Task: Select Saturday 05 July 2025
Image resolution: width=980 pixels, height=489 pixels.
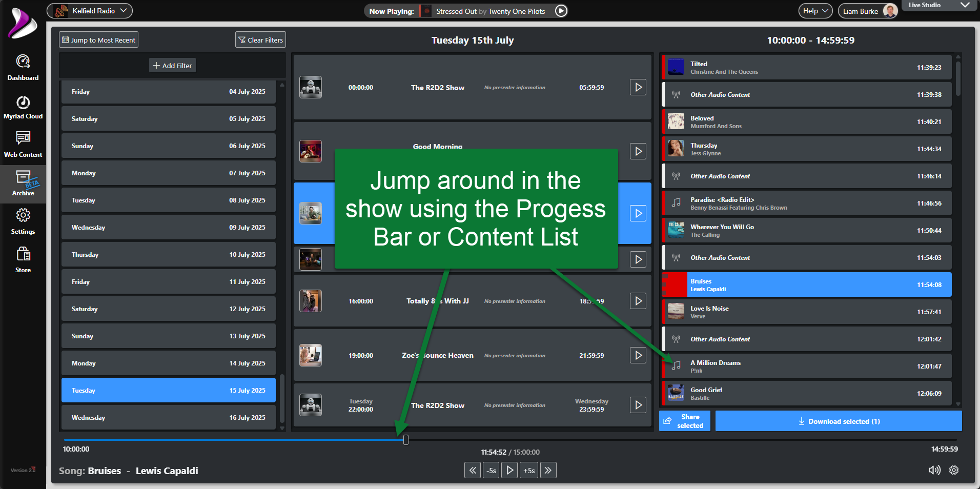Action: [x=169, y=119]
